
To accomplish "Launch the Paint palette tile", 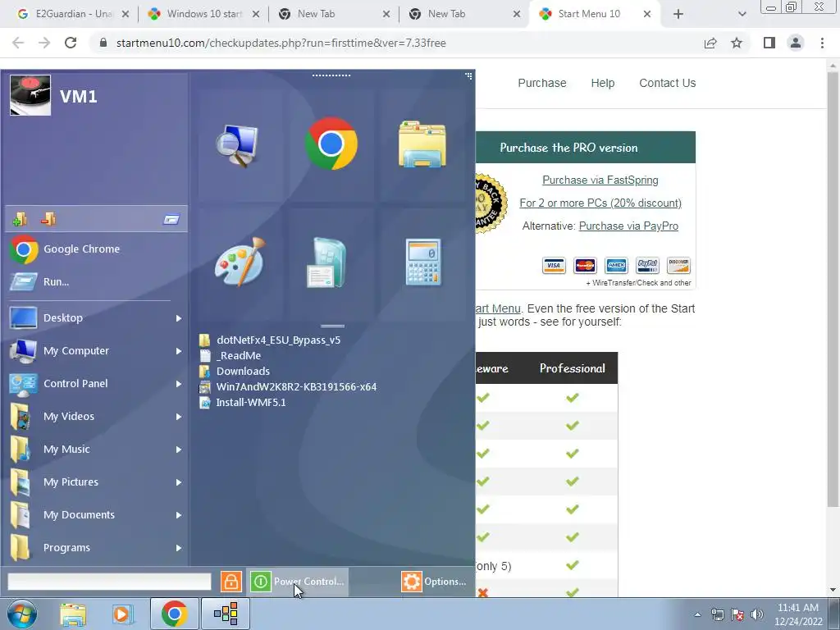I will [240, 262].
